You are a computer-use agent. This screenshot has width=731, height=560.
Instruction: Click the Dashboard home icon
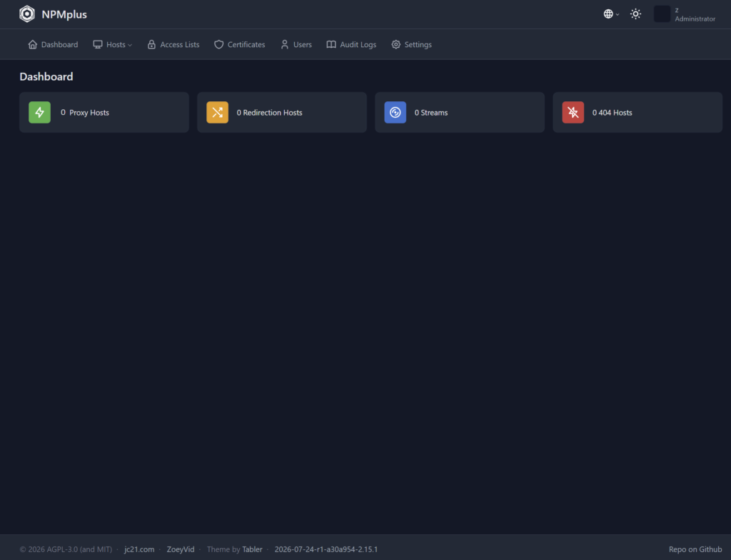click(x=33, y=44)
